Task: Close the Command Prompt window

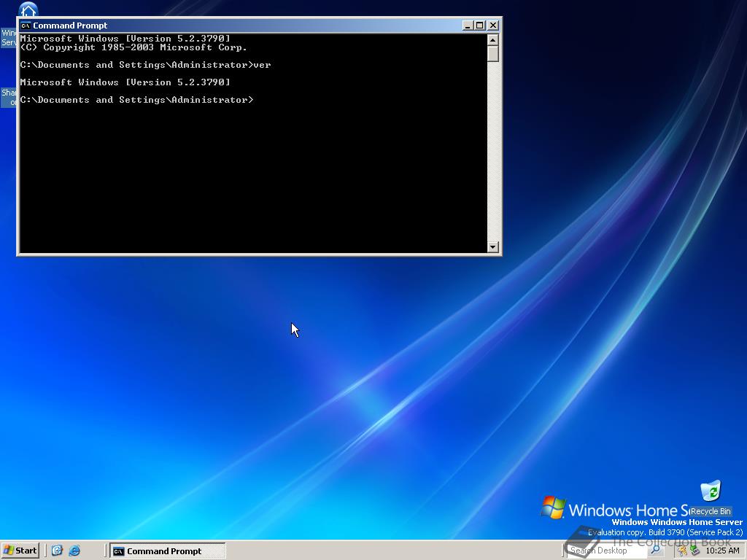Action: point(493,26)
